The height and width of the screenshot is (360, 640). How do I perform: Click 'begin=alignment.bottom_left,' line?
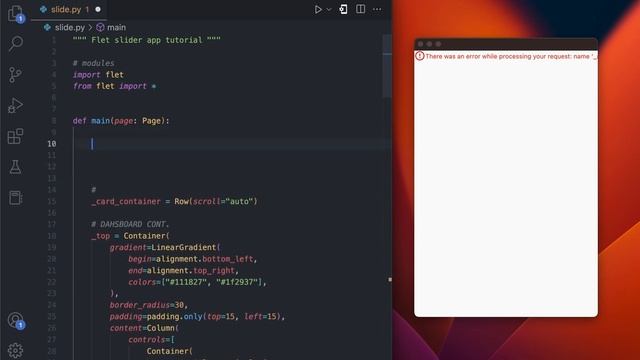coord(193,259)
